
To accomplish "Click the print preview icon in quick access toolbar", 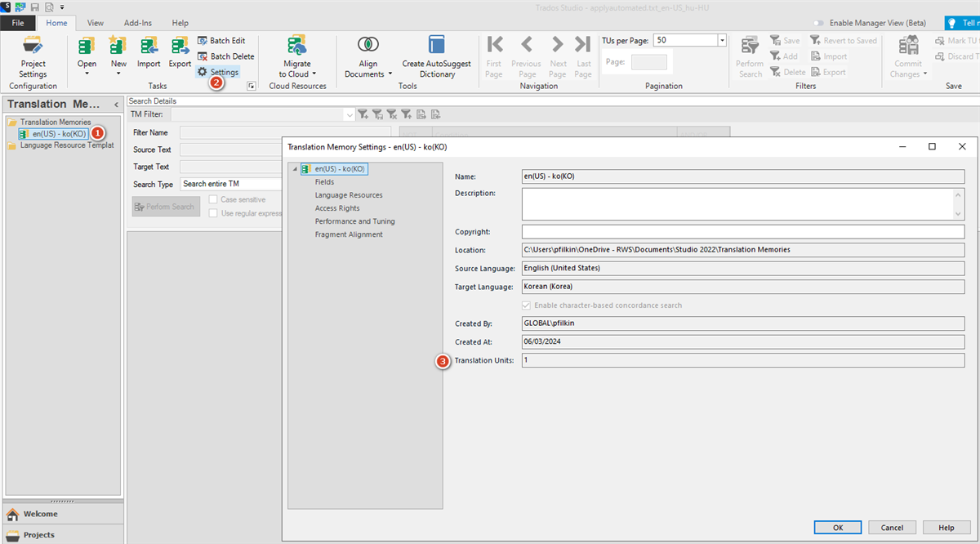I will [x=50, y=7].
